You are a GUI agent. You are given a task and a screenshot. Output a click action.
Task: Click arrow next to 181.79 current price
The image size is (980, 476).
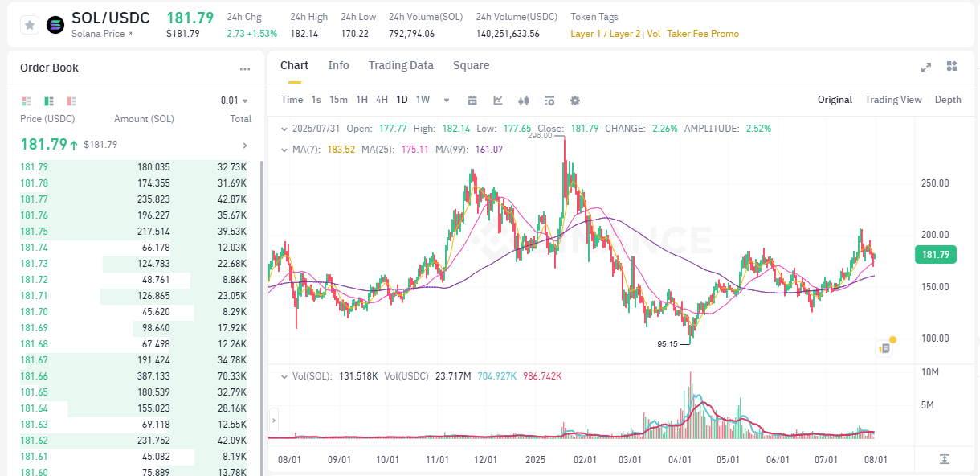(x=244, y=146)
